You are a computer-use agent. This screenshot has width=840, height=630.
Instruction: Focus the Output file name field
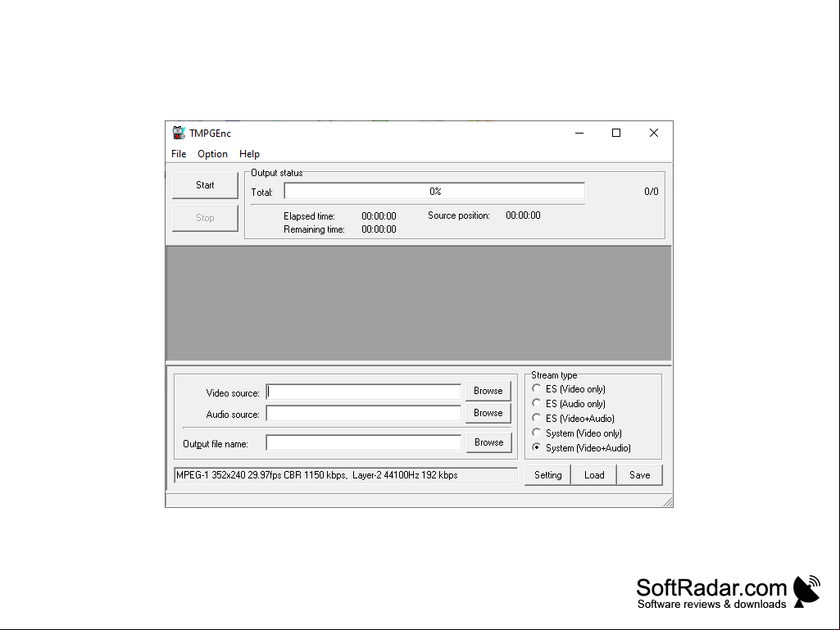click(x=363, y=443)
